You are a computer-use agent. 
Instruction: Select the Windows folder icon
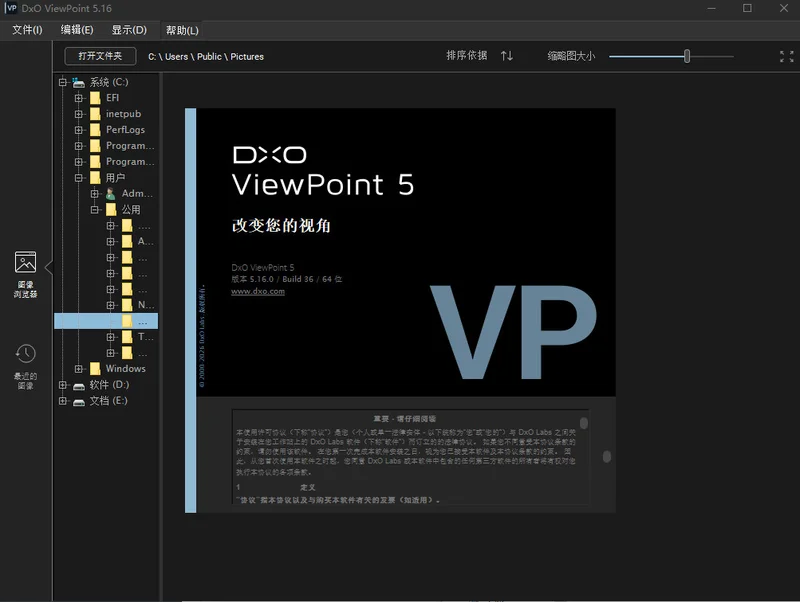click(x=95, y=368)
